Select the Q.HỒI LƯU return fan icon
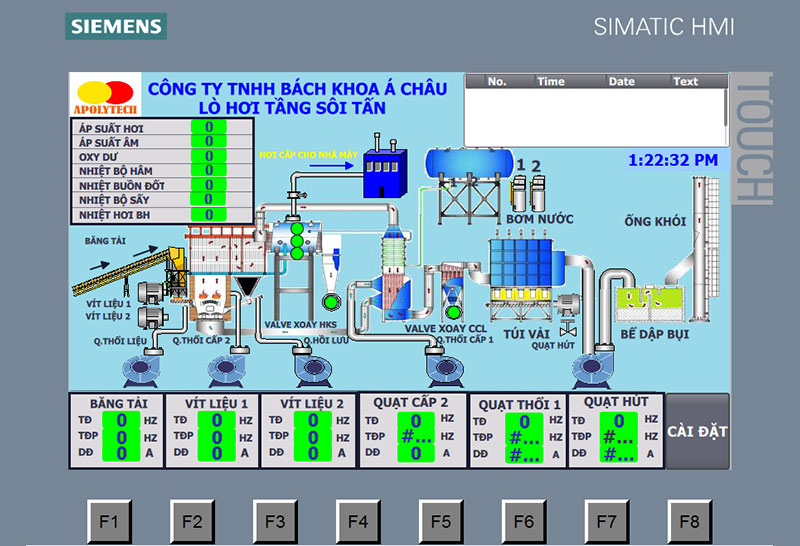 pos(312,366)
